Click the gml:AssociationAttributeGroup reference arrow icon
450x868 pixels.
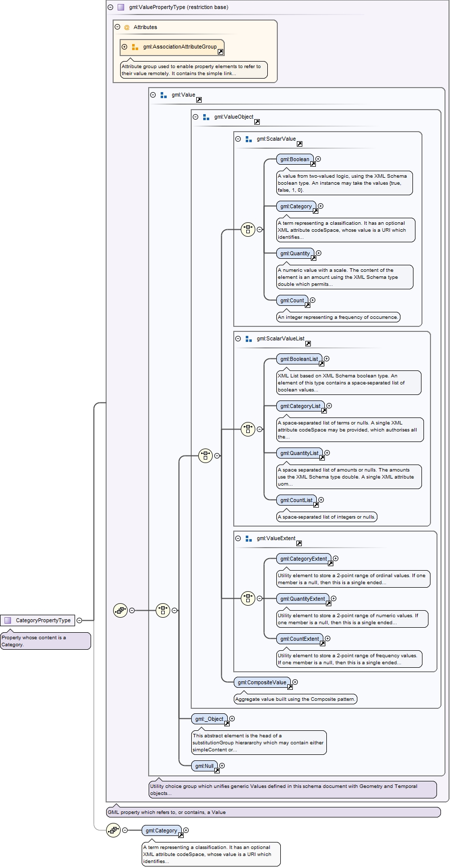(220, 52)
